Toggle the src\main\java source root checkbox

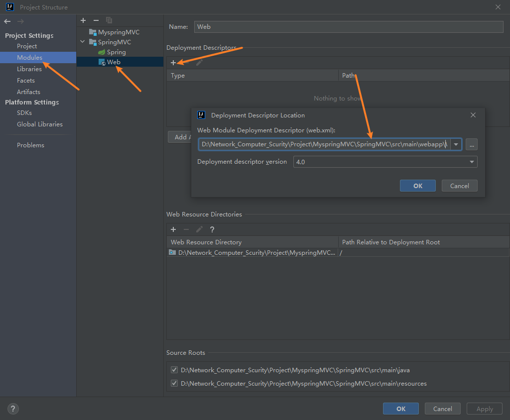(x=174, y=370)
